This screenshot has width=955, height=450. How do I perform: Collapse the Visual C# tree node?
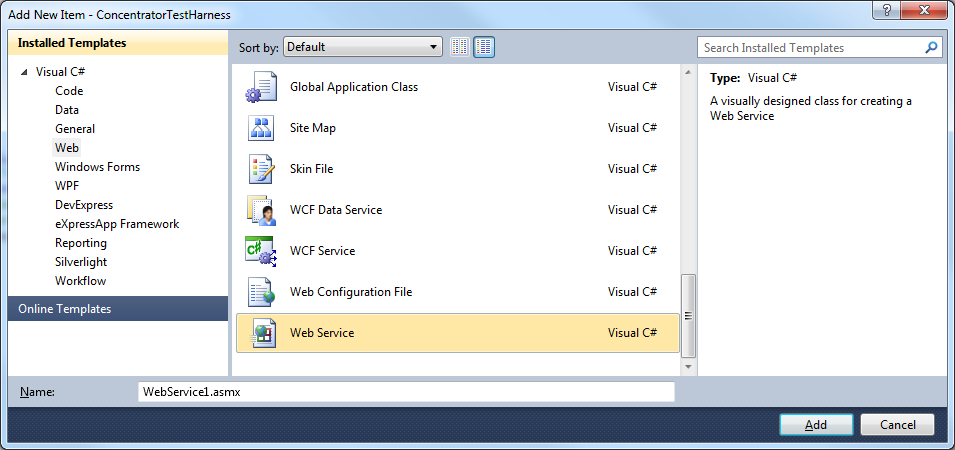coord(24,72)
